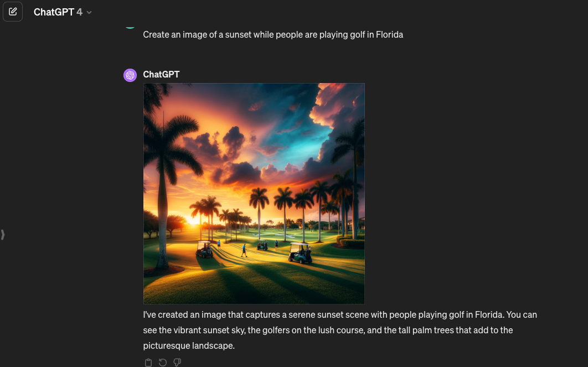Open the generated sunset golf image

coord(254,193)
